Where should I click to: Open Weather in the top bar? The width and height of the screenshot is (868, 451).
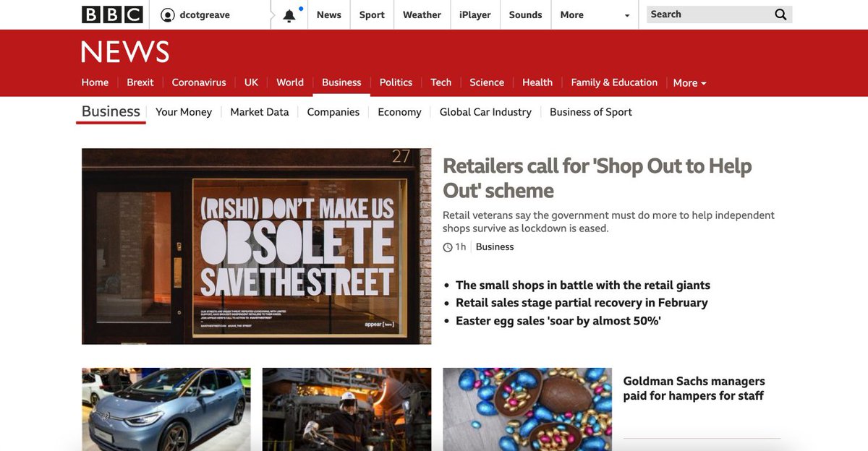click(422, 14)
